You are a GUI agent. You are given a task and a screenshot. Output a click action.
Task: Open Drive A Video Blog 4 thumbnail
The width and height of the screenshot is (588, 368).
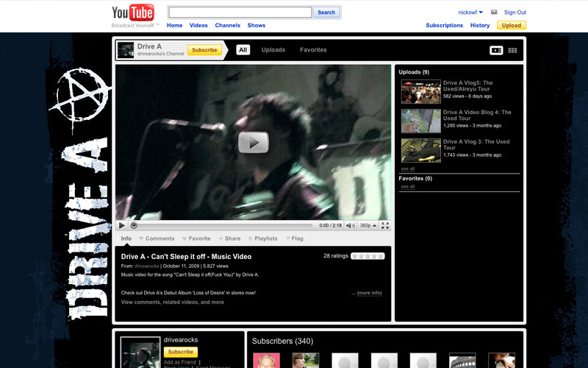(420, 121)
